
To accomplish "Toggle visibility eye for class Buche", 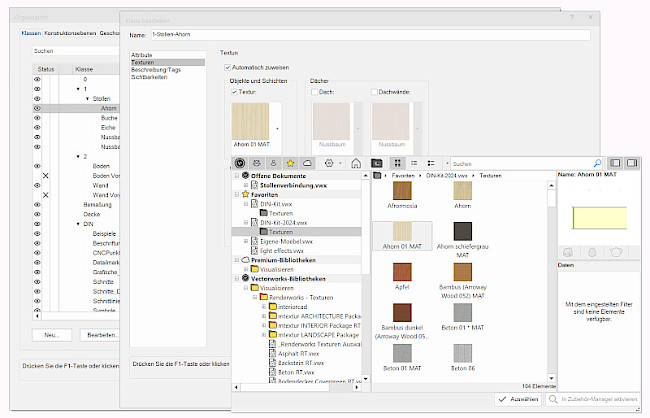I will coord(38,118).
